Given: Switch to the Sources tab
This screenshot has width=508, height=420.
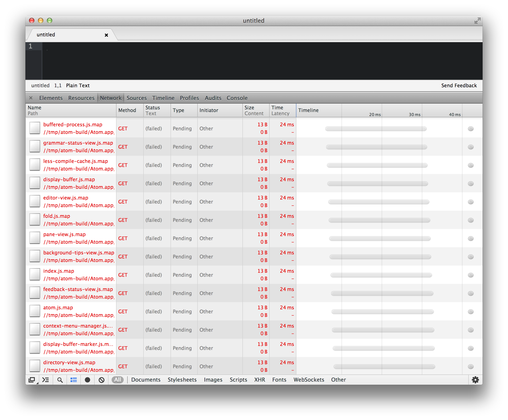Looking at the screenshot, I should 137,98.
